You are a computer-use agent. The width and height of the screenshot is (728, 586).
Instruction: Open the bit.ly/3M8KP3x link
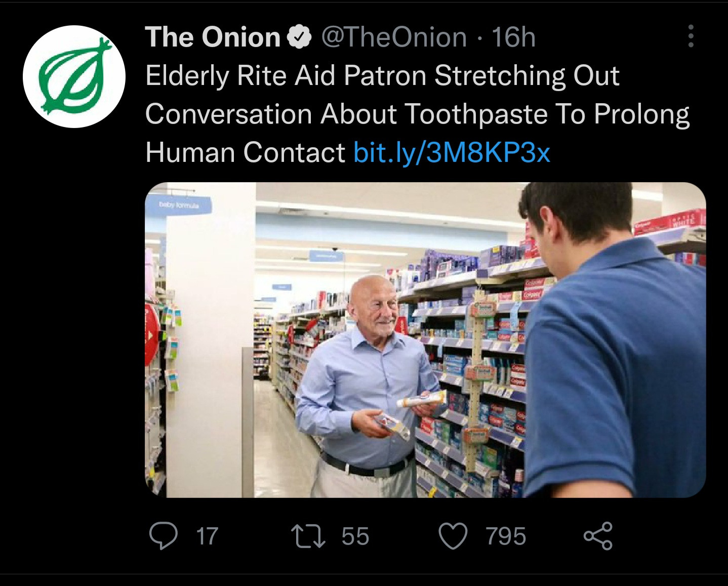452,152
